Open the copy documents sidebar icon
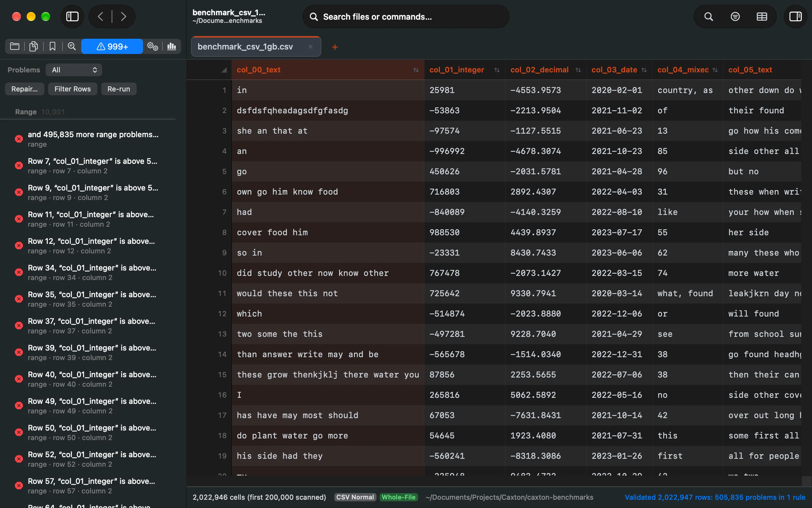The height and width of the screenshot is (508, 812). click(34, 46)
